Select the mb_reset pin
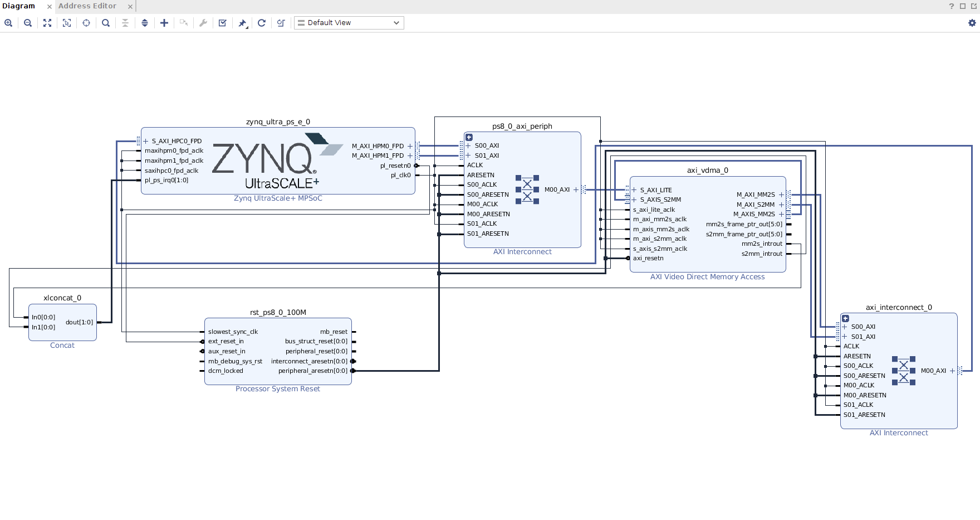The width and height of the screenshot is (980, 520). pyautogui.click(x=334, y=332)
